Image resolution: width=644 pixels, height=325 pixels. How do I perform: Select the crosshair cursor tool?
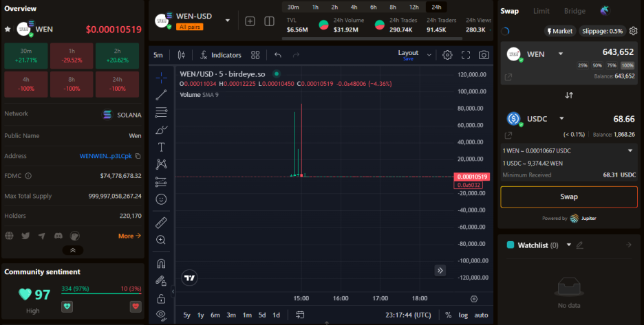tap(162, 78)
